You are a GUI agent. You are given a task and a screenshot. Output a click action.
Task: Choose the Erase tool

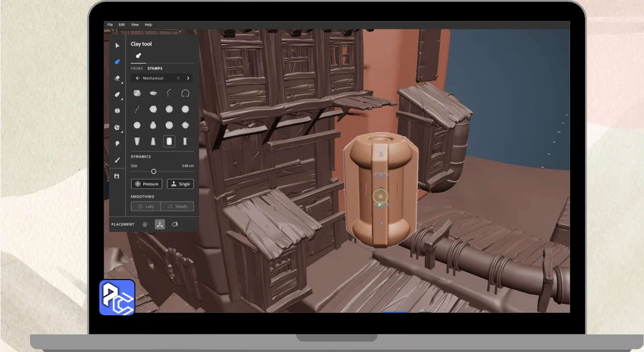click(x=117, y=78)
